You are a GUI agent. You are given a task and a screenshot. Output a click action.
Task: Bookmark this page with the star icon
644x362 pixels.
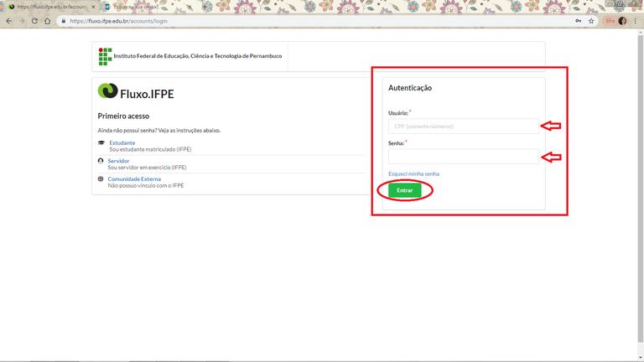click(591, 21)
